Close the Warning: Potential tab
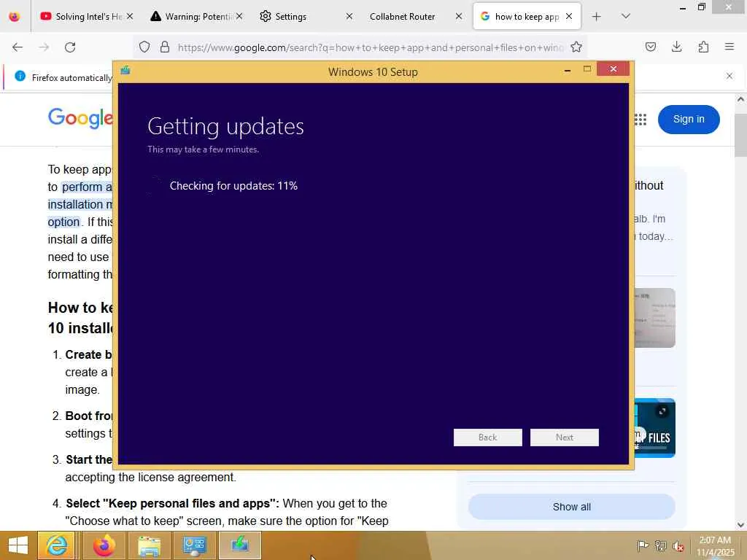Screen dimensions: 747x560 [239, 16]
